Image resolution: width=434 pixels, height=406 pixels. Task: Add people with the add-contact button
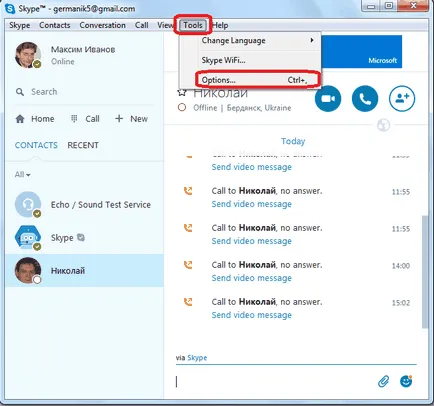point(402,99)
